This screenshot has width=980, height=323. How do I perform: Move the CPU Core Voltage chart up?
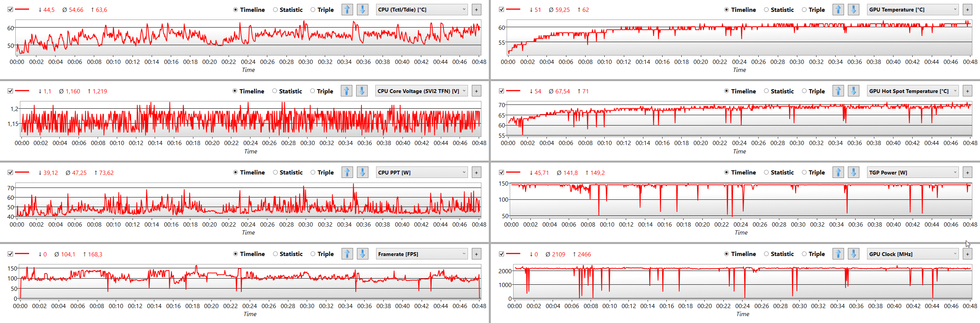(x=346, y=91)
